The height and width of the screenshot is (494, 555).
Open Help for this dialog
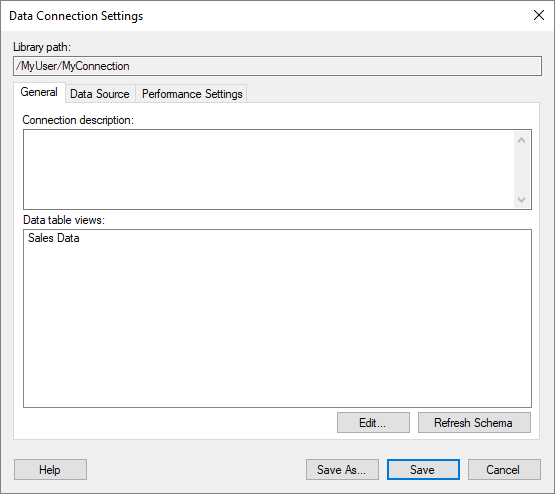[50, 470]
